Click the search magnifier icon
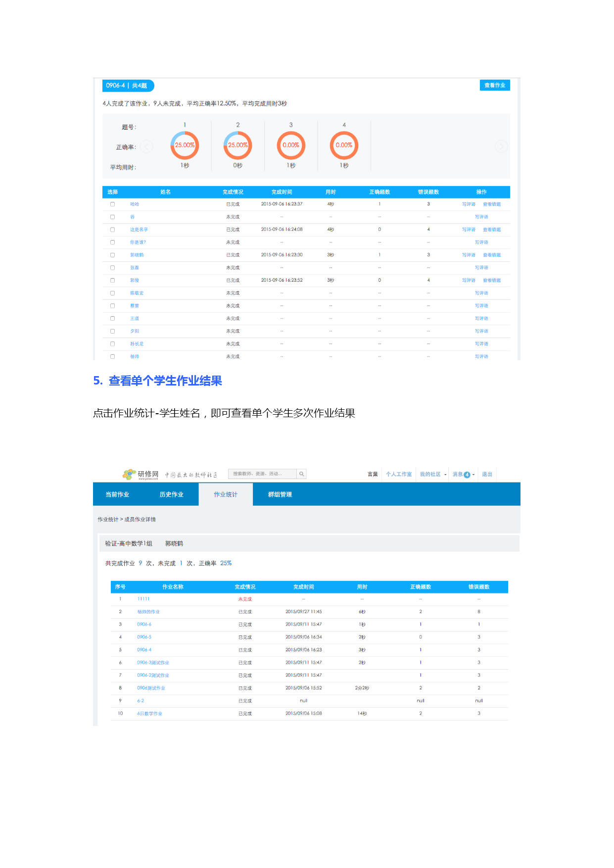614x868 pixels. point(301,474)
